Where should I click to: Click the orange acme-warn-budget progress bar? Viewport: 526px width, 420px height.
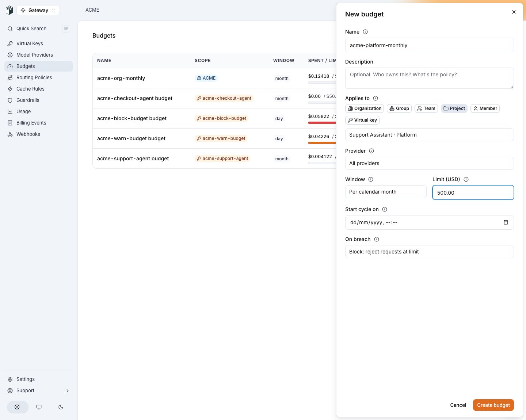pyautogui.click(x=322, y=143)
